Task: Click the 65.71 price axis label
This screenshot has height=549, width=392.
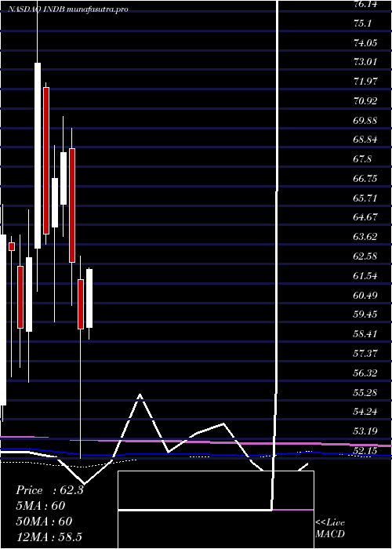Action: click(365, 198)
